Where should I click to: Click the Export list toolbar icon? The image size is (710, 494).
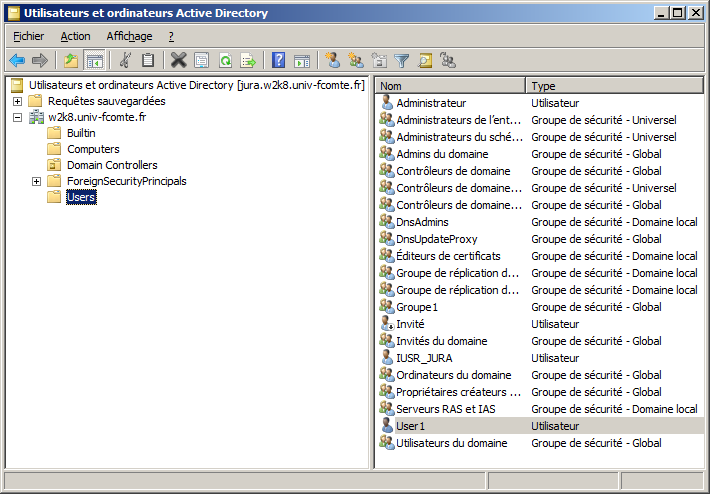(248, 61)
